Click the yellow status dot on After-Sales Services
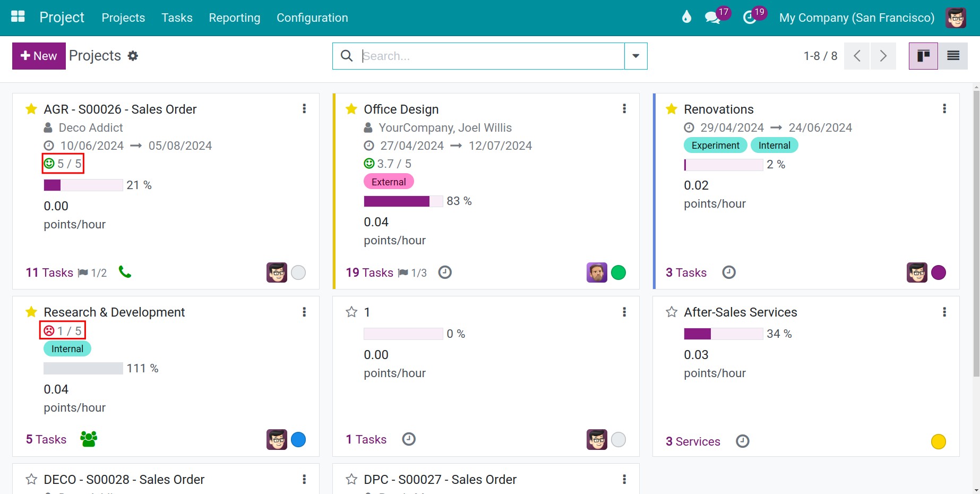Viewport: 980px width, 494px height. coord(939,441)
